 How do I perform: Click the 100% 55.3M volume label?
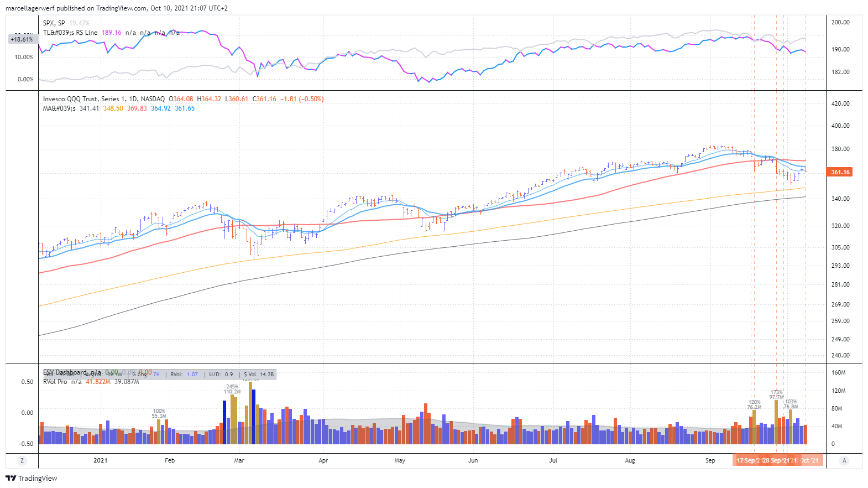159,413
